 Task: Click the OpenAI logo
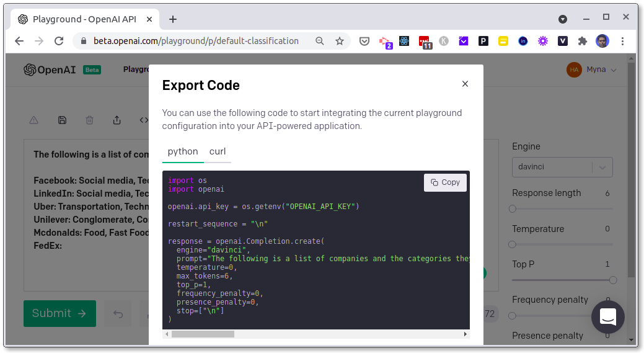point(50,70)
